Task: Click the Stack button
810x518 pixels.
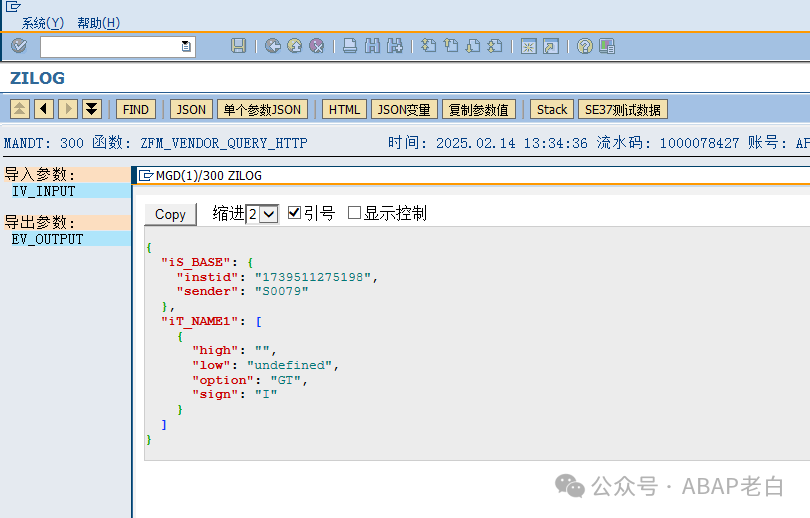Action: (552, 109)
